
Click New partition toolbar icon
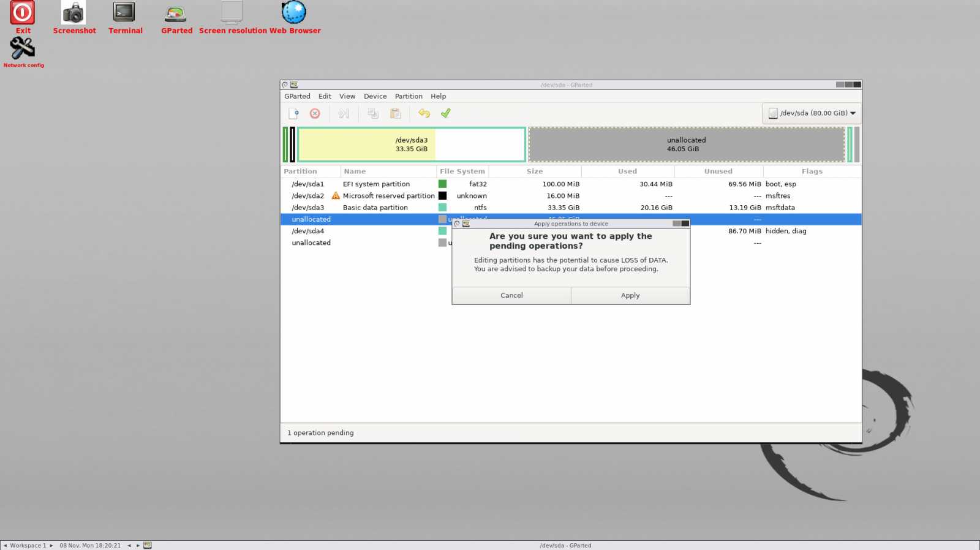(x=294, y=113)
